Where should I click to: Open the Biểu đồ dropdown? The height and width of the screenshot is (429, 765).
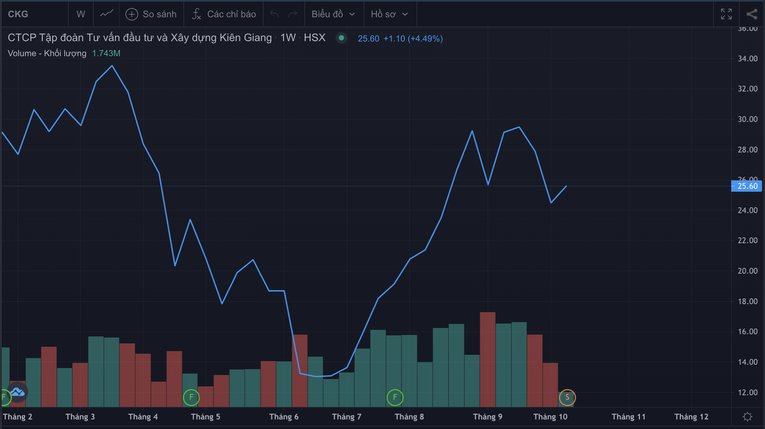pos(333,14)
